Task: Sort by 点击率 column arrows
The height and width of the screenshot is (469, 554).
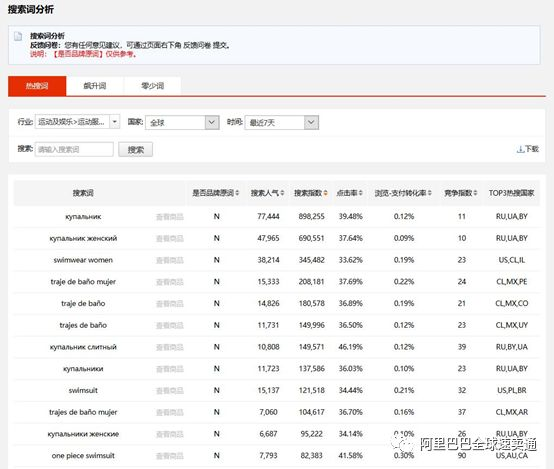Action: point(360,193)
